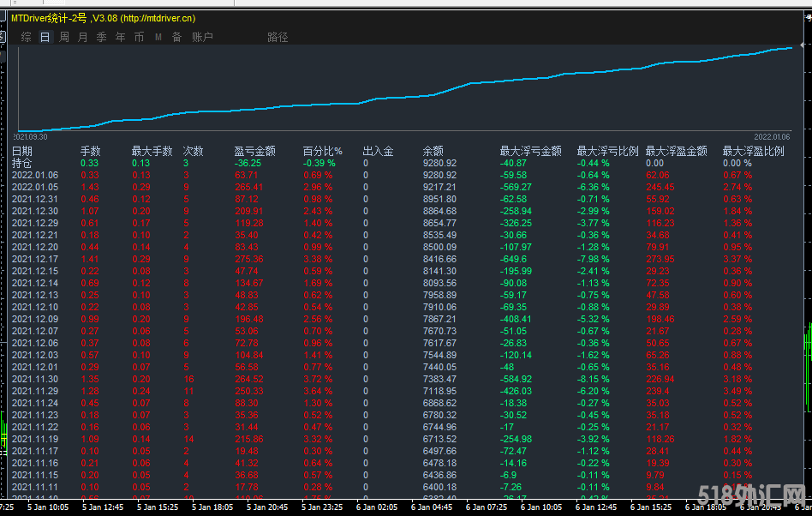
Task: Click the percentage value 3.38 %
Action: click(x=318, y=259)
